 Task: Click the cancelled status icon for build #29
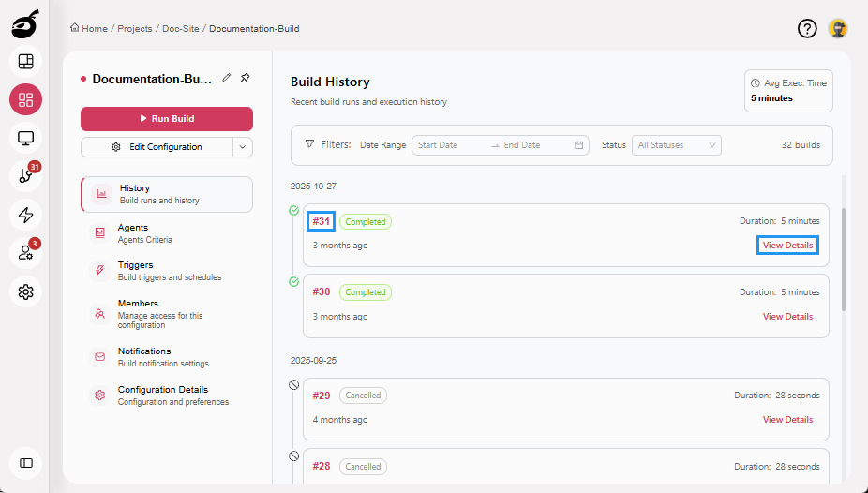[294, 384]
